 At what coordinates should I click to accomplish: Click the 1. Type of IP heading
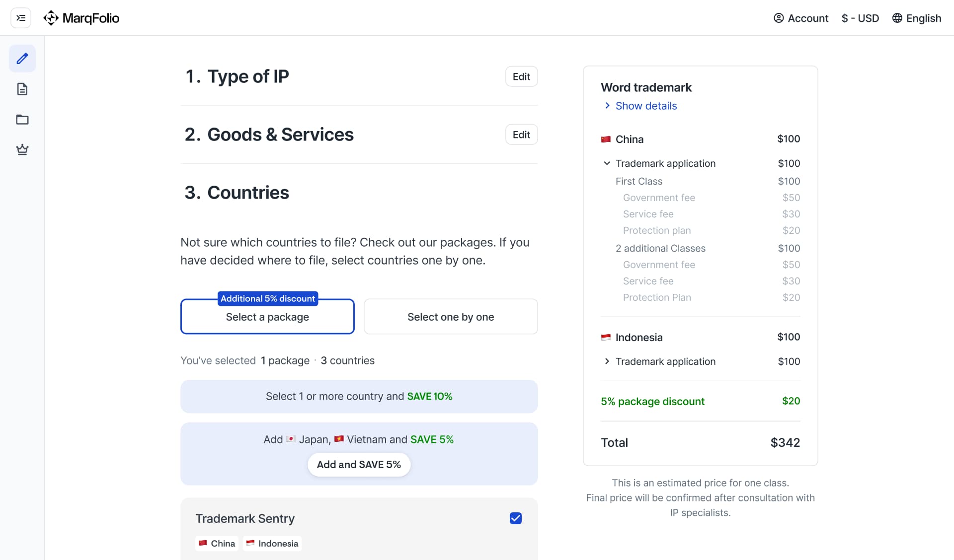(x=237, y=76)
